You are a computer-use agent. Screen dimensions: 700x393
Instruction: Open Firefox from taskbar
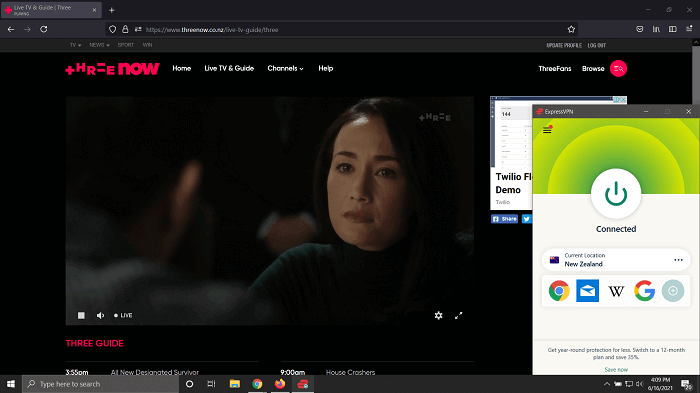[x=280, y=384]
